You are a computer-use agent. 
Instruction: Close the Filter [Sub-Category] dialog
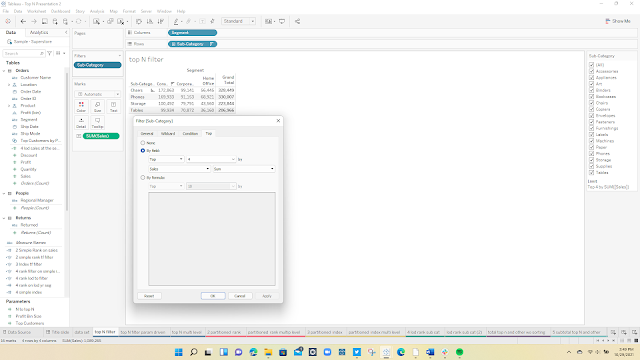click(278, 121)
